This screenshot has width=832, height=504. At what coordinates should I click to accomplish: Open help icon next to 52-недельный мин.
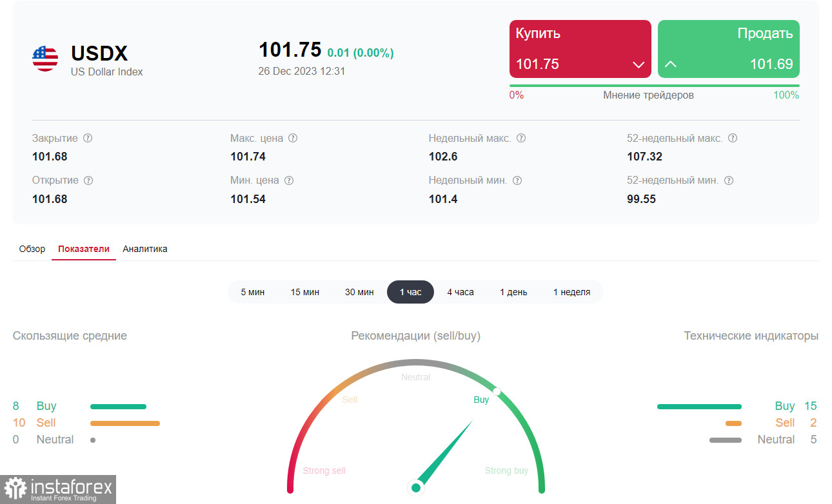(729, 180)
